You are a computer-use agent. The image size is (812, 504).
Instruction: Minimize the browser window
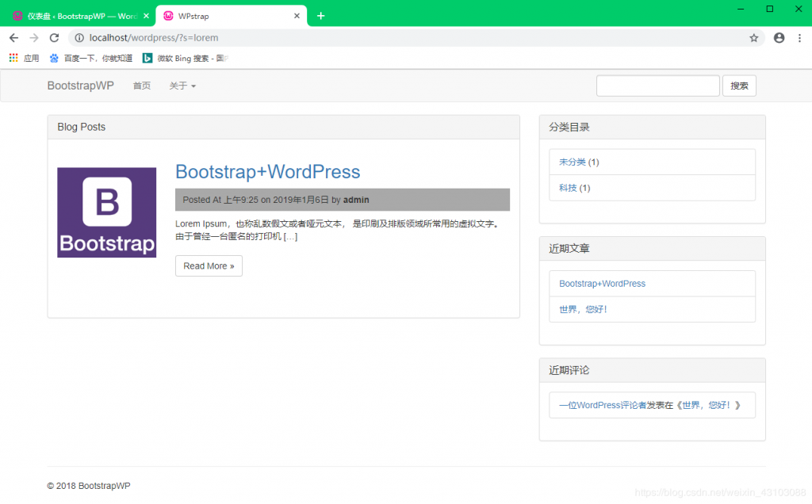tap(741, 10)
